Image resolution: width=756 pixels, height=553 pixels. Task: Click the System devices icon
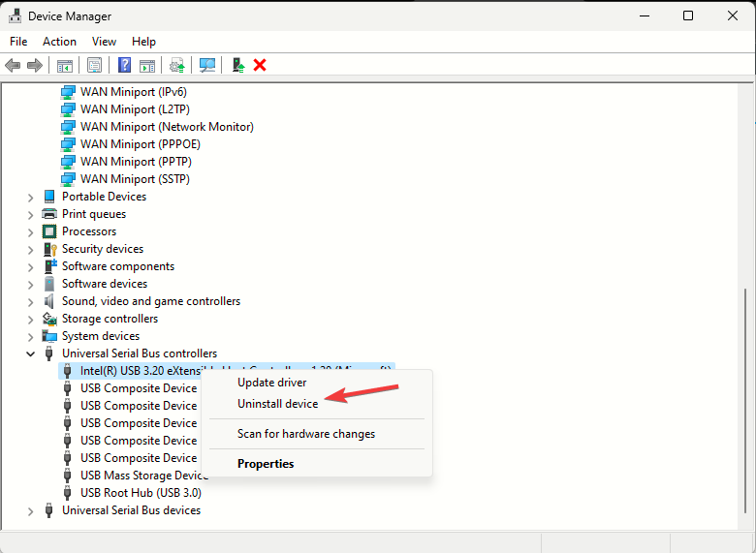tap(49, 336)
